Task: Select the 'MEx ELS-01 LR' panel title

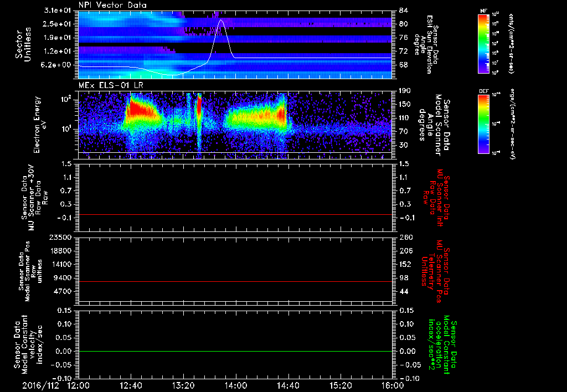Action: pos(110,85)
